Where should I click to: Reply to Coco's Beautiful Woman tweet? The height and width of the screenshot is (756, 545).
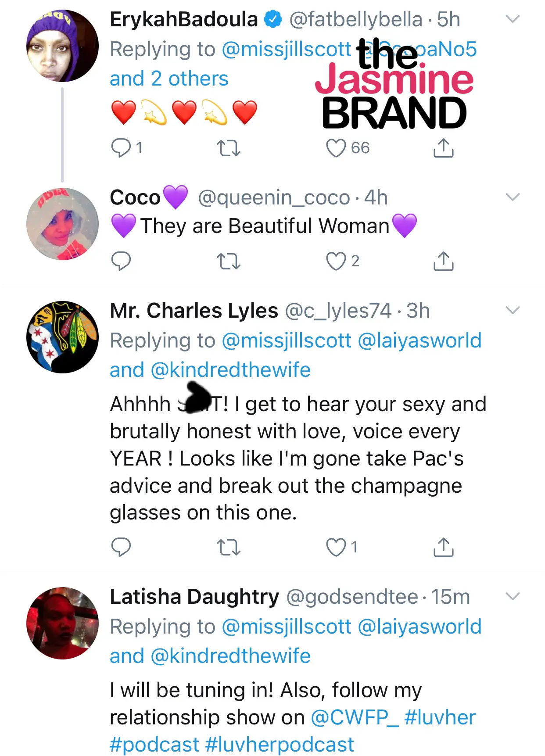pyautogui.click(x=121, y=261)
